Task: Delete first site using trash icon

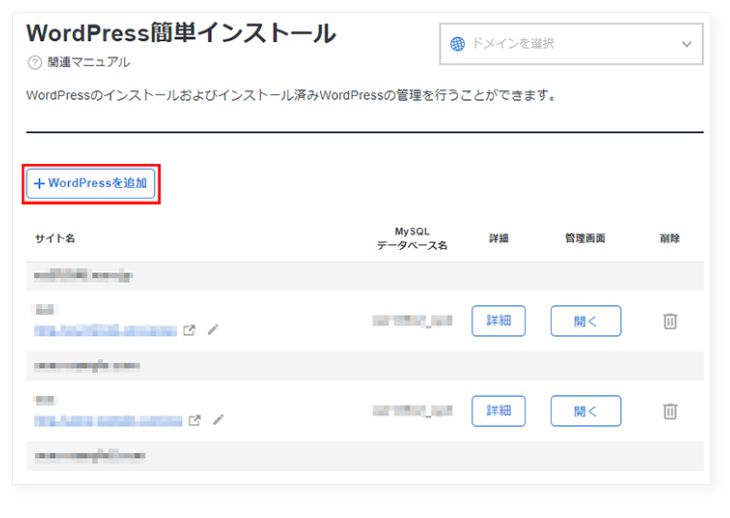Action: coord(670,321)
